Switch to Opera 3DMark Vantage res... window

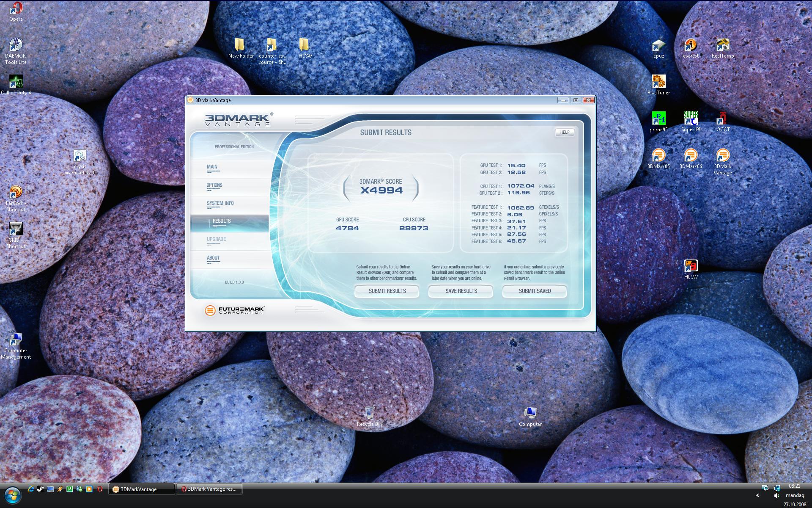(209, 489)
